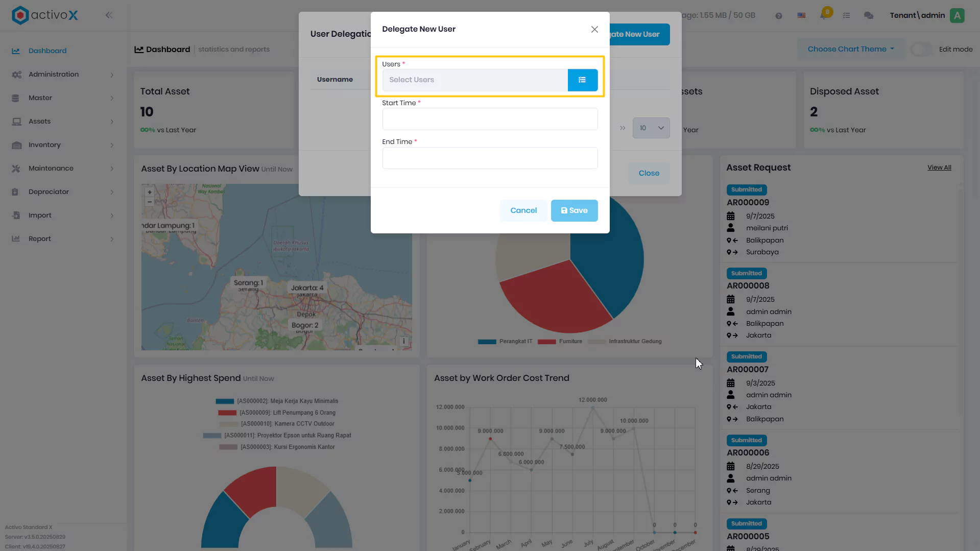
Task: Click the activoX logo
Action: [45, 15]
